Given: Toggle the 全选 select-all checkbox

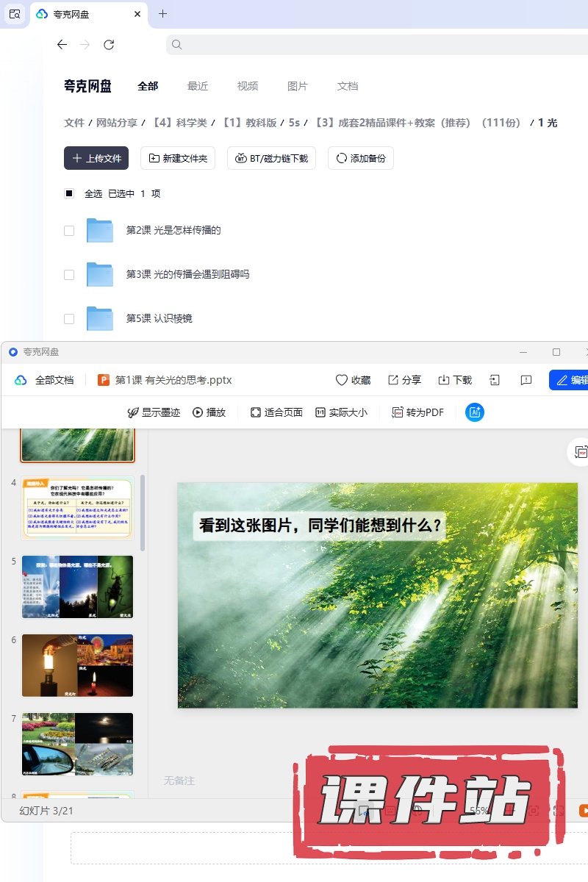Looking at the screenshot, I should point(69,193).
